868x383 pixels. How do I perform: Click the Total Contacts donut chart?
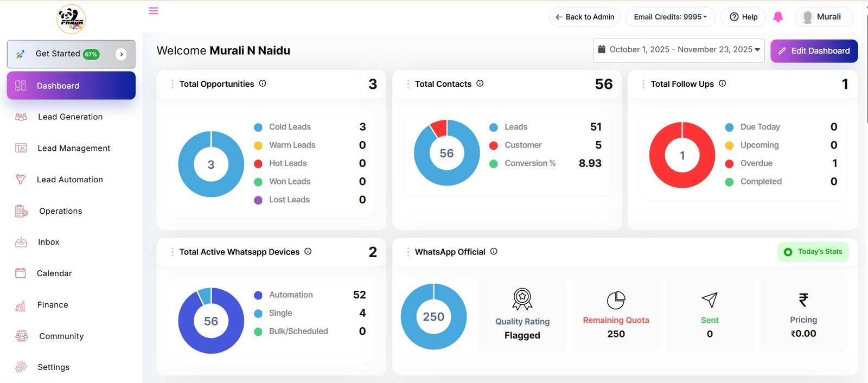tap(446, 153)
